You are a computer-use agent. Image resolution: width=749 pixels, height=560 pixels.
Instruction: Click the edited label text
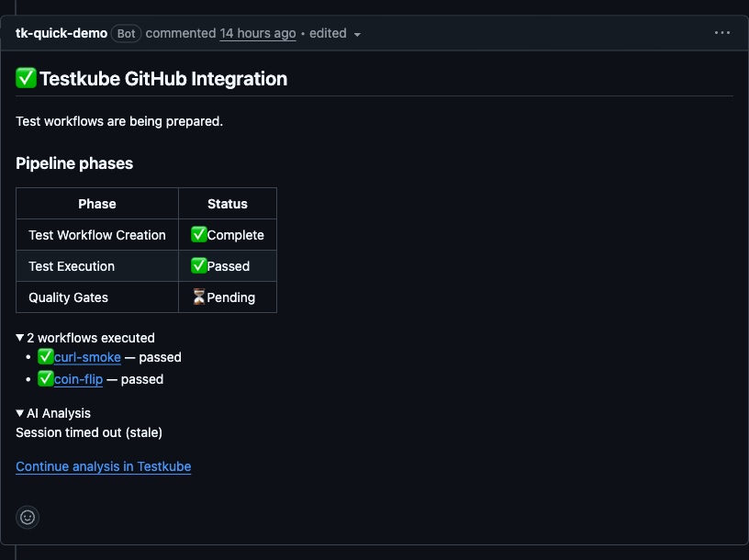(328, 33)
